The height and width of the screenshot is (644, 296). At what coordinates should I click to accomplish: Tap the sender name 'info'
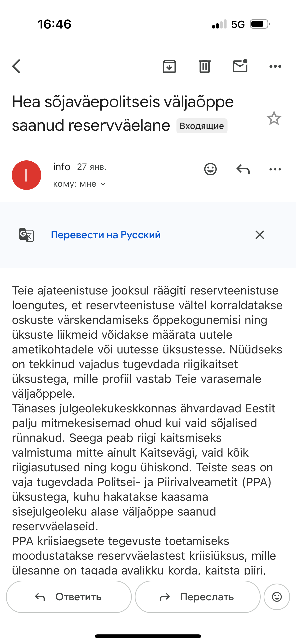[x=62, y=167]
